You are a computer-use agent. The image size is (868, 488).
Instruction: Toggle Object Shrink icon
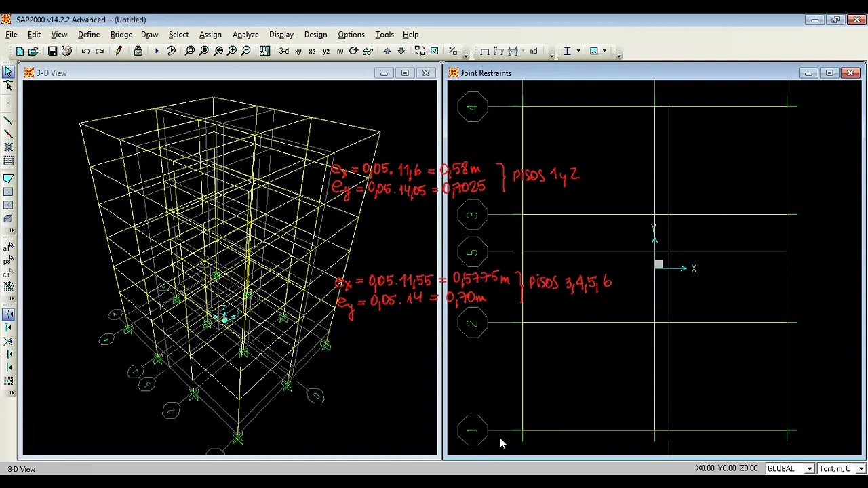[420, 52]
